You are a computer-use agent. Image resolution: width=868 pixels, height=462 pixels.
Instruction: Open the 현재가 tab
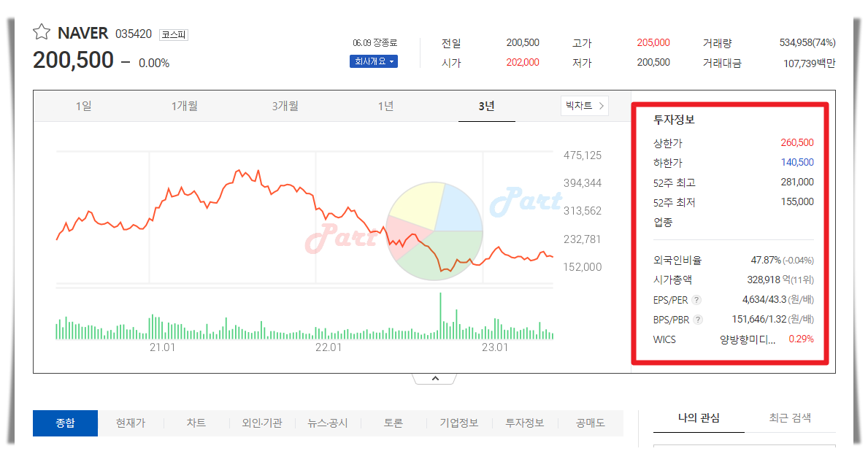pyautogui.click(x=131, y=423)
